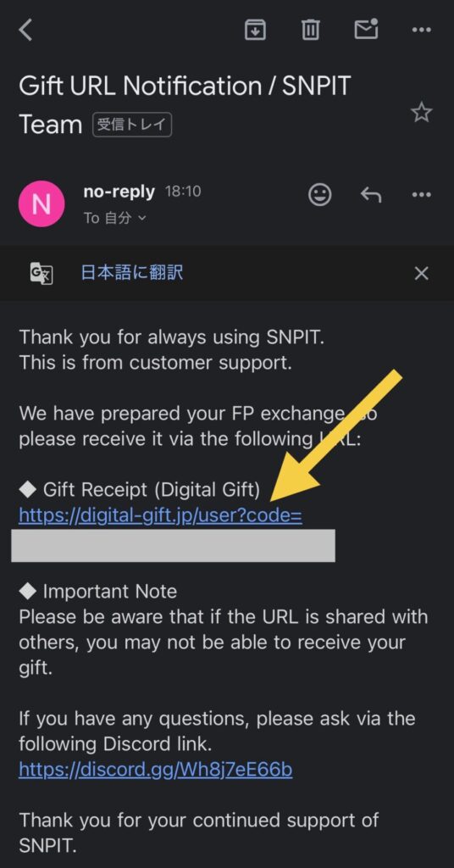Tap the 受信トレイ inbox label
Image resolution: width=454 pixels, height=868 pixels.
[131, 125]
